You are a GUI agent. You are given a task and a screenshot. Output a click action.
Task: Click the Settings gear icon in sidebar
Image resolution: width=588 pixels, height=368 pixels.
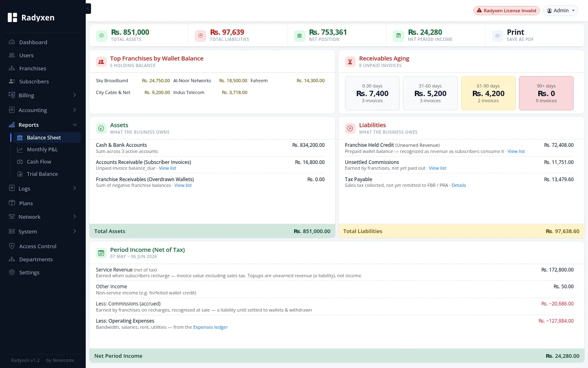pyautogui.click(x=12, y=272)
